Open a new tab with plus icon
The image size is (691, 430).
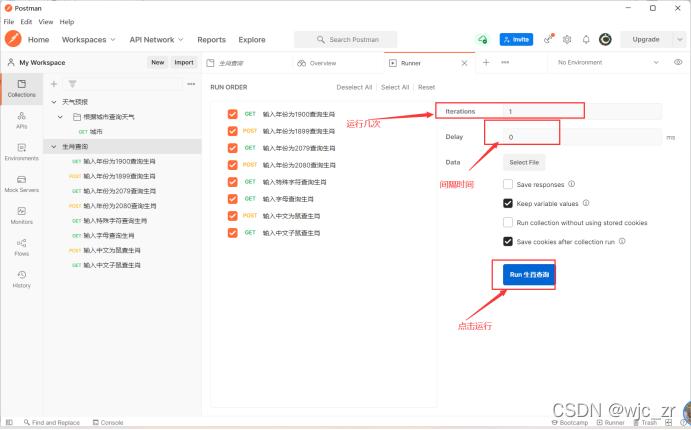[486, 63]
